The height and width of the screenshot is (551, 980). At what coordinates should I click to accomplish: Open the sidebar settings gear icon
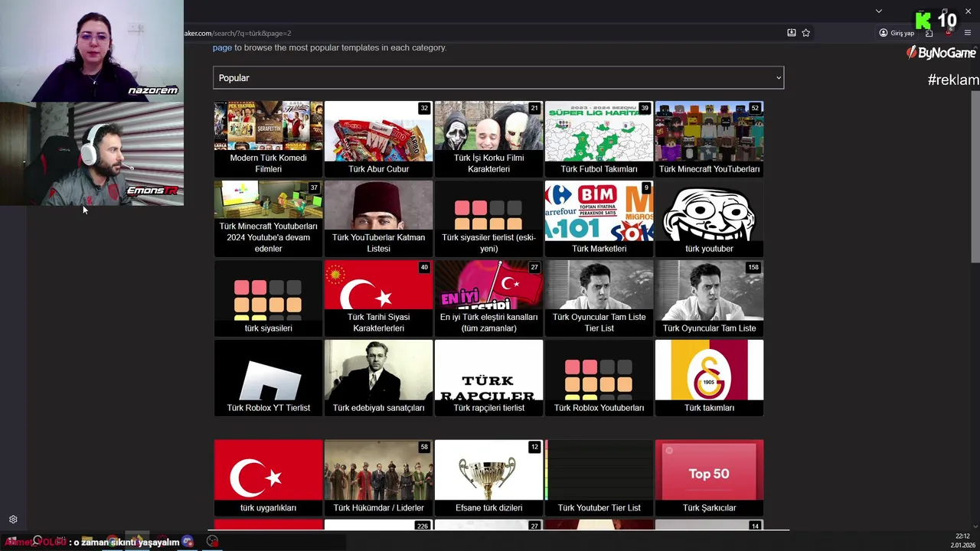click(x=13, y=520)
